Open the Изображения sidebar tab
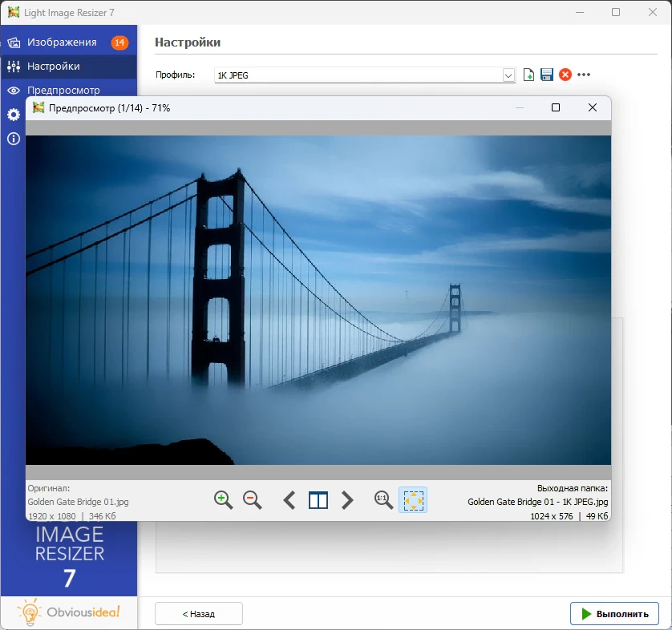The height and width of the screenshot is (630, 672). pos(61,42)
